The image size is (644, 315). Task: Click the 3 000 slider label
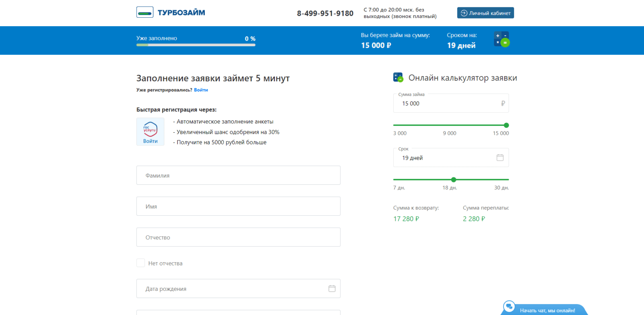400,133
